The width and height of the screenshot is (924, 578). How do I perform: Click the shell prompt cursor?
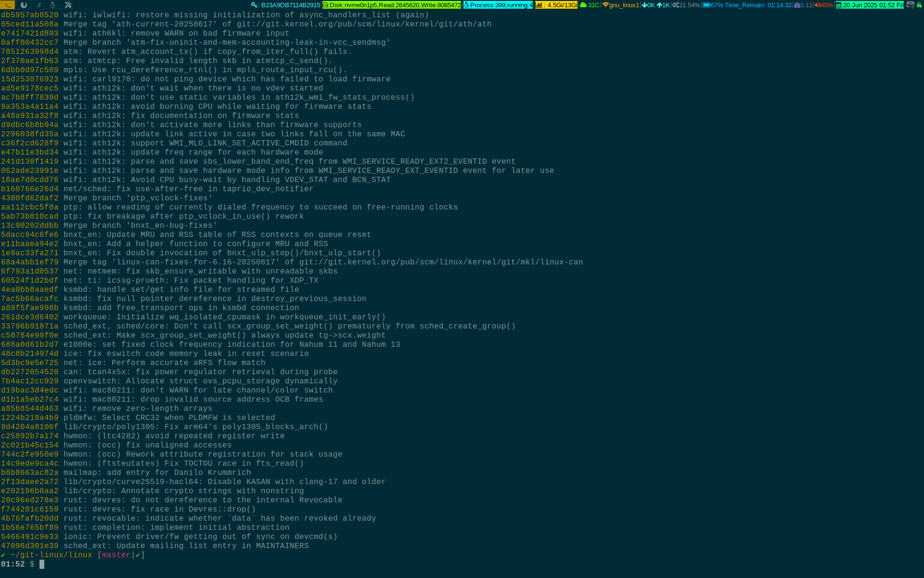pyautogui.click(x=42, y=564)
